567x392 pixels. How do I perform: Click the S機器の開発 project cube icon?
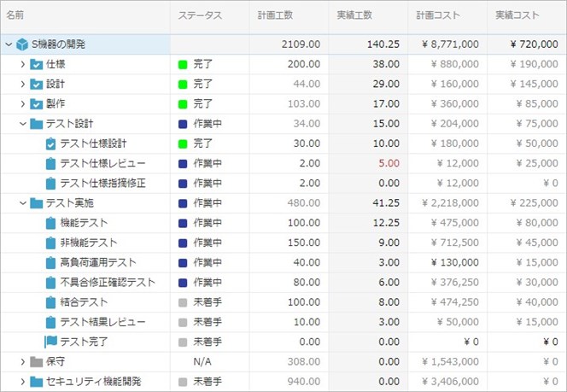tap(22, 44)
